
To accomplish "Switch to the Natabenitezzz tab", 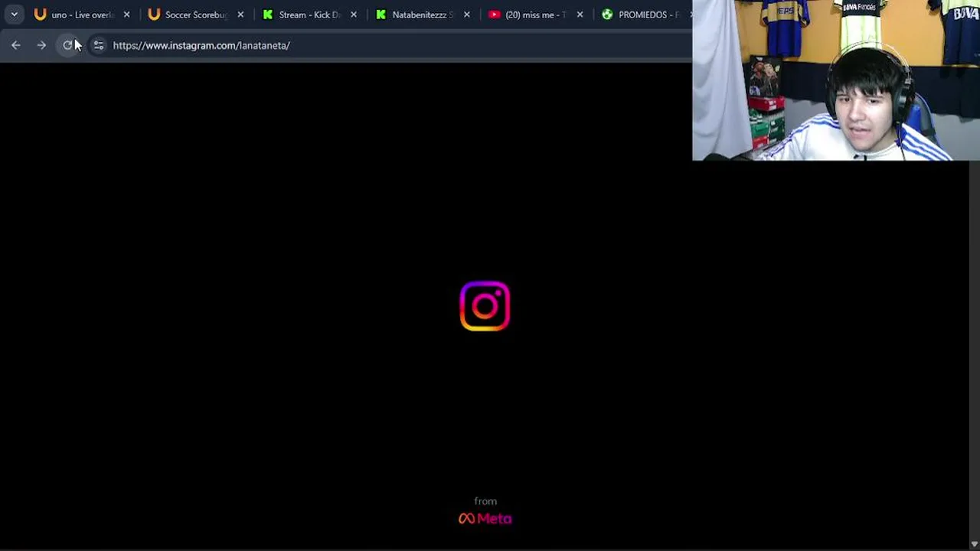I will click(421, 15).
